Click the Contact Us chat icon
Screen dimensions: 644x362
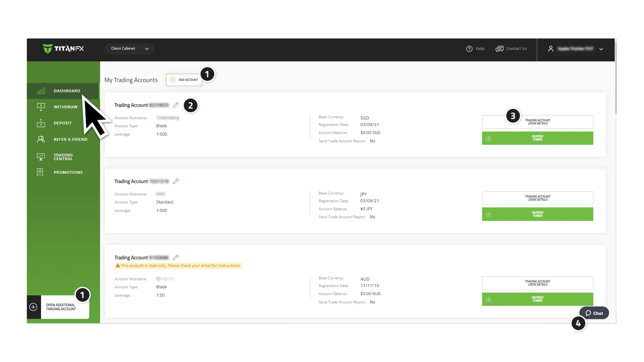[499, 49]
